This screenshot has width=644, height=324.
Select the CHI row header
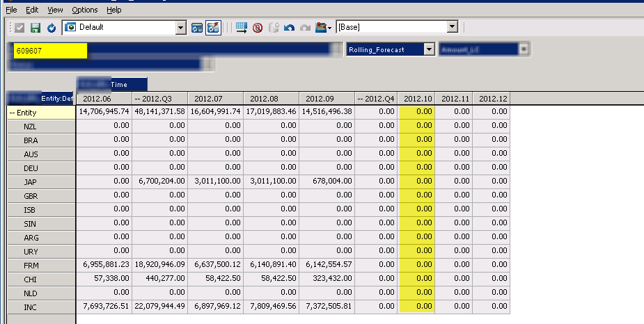point(41,280)
